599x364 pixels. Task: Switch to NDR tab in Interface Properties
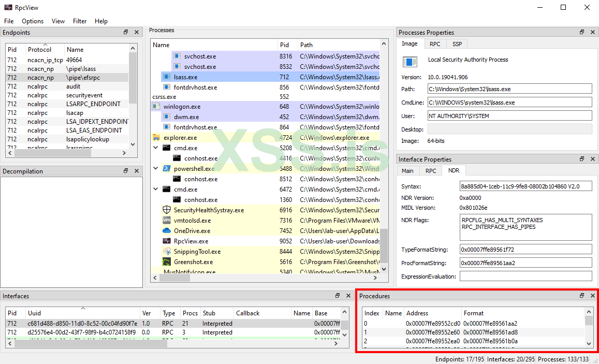click(454, 170)
